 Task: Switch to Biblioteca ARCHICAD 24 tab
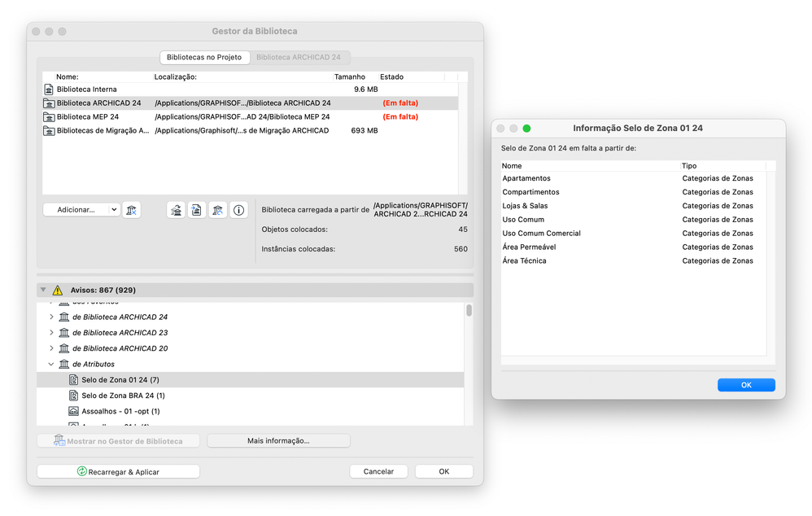pyautogui.click(x=299, y=57)
